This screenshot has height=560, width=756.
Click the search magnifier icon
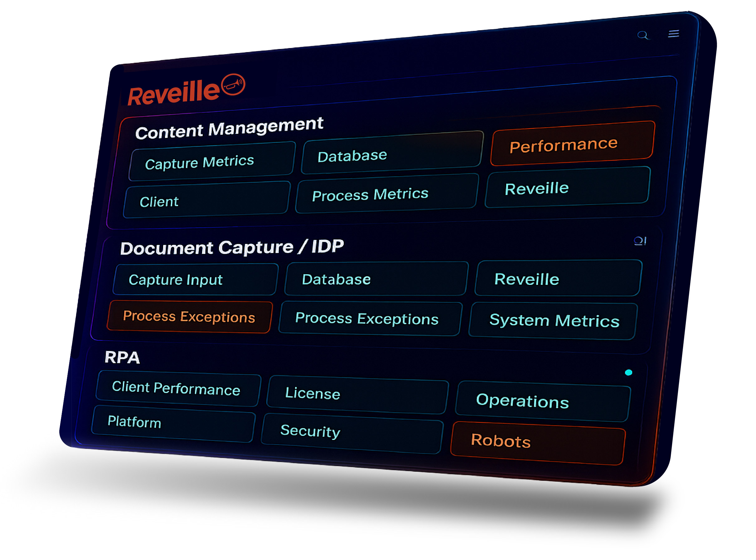[642, 36]
